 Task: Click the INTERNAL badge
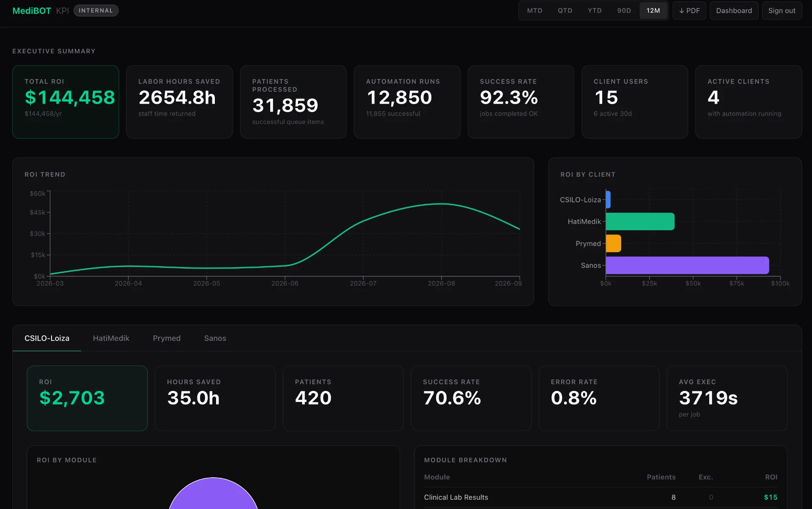click(96, 11)
